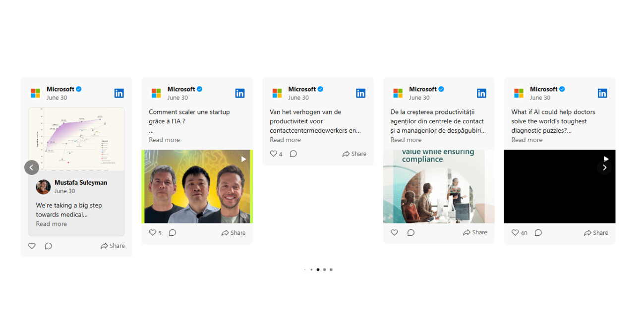Play the French startup video
644x320 pixels.
pos(243,159)
